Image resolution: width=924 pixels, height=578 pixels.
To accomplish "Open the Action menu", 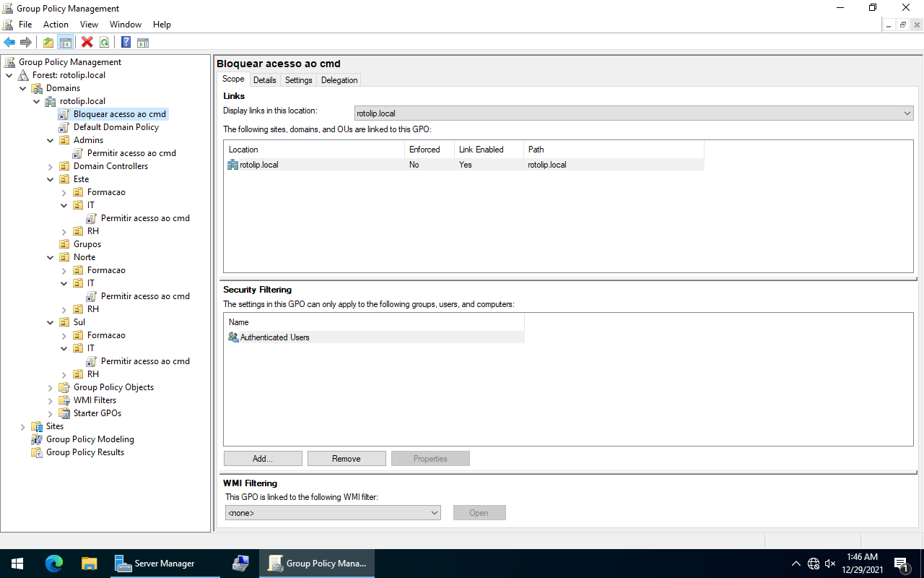I will (56, 25).
